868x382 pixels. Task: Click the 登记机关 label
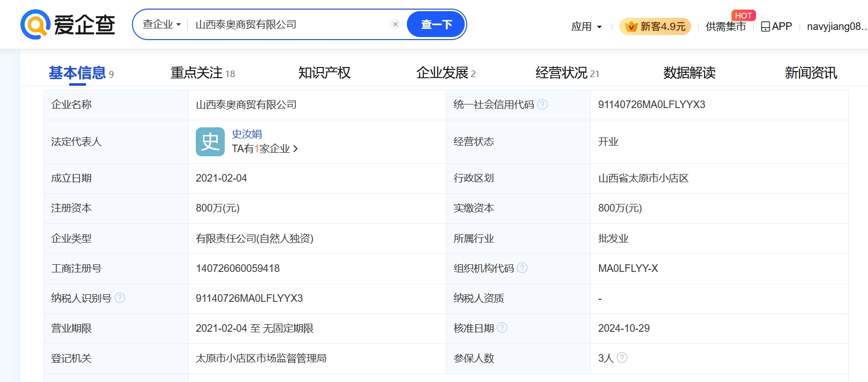(72, 358)
